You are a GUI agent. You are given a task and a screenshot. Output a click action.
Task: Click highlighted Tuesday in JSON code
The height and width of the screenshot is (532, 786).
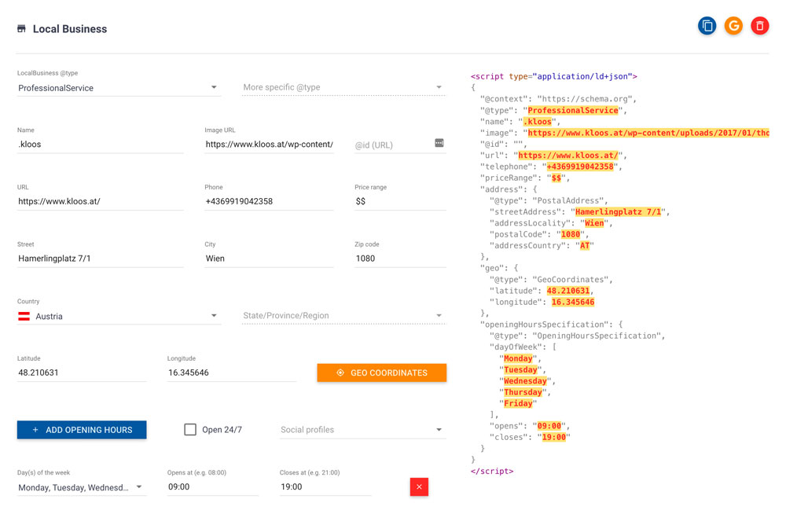[x=520, y=369]
